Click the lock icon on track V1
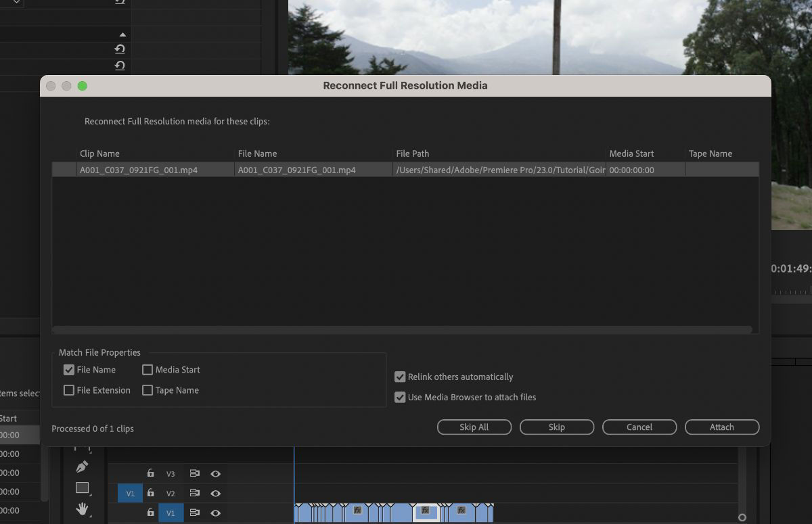The image size is (812, 524). point(151,512)
